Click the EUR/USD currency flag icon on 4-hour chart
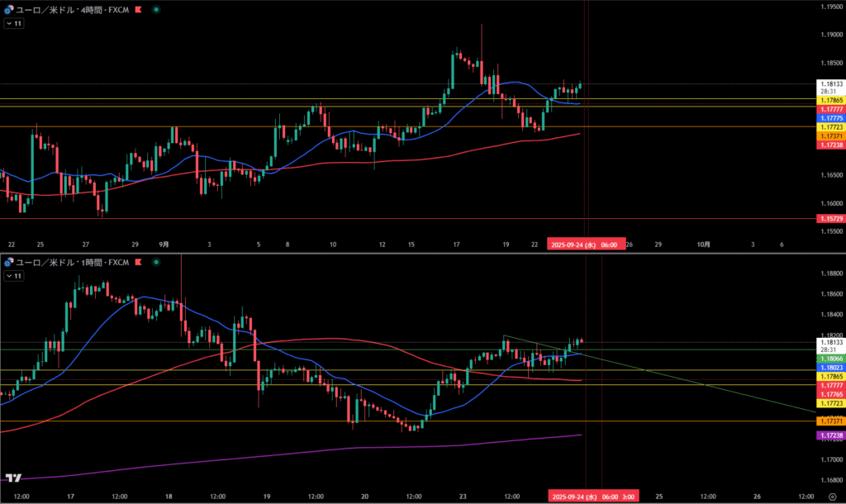Viewport: 846px width, 504px height. (x=9, y=9)
